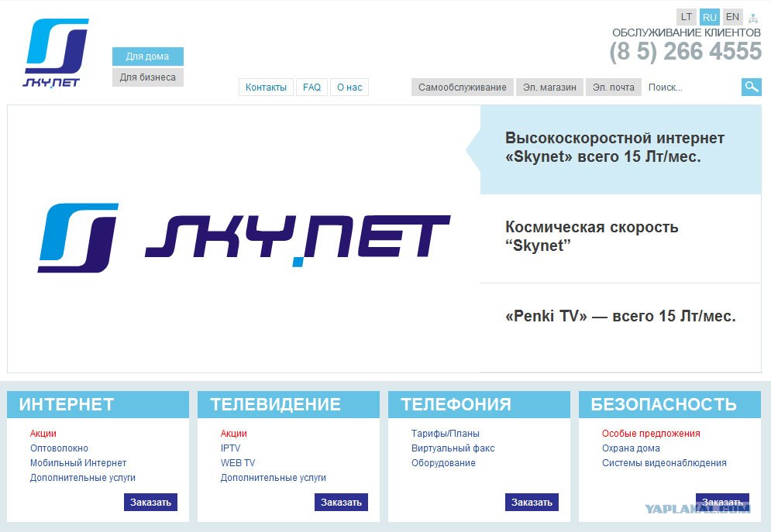Switch language to EN
Image resolution: width=771 pixels, height=532 pixels.
(733, 17)
